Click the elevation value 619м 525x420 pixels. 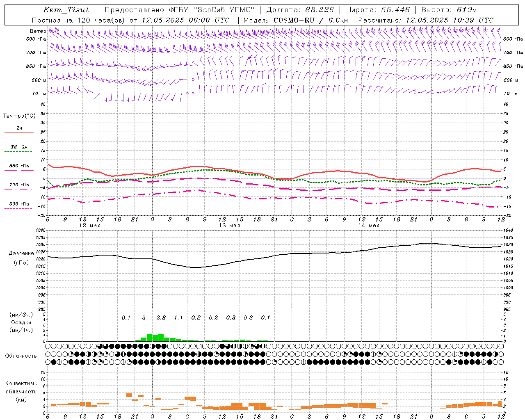tap(467, 10)
